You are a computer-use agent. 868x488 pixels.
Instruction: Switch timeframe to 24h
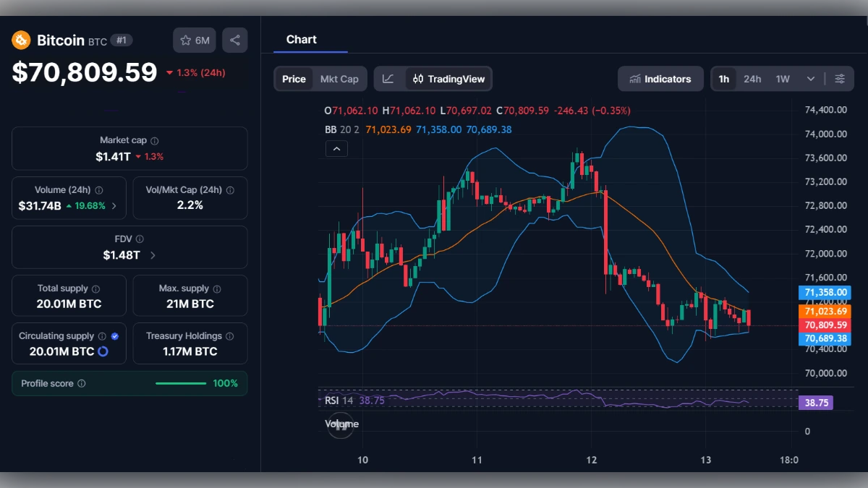(x=753, y=79)
